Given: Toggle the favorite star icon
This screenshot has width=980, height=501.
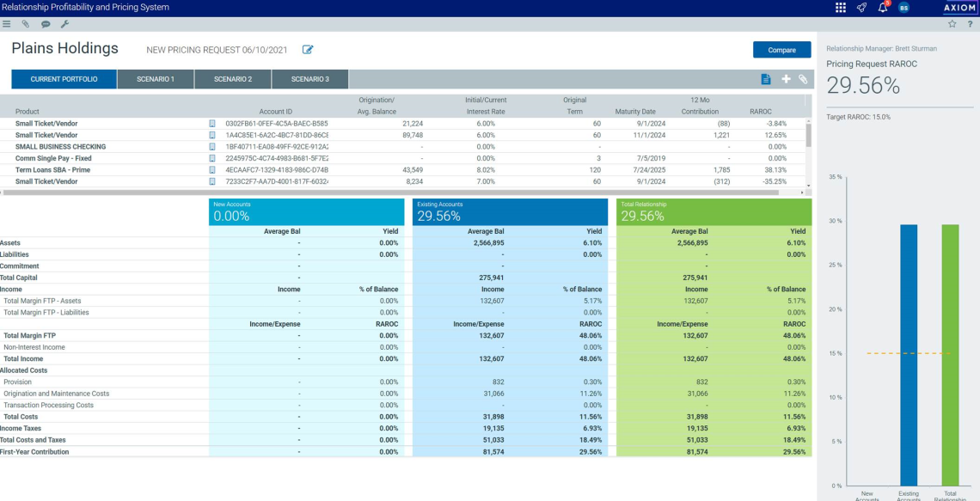Looking at the screenshot, I should point(952,24).
